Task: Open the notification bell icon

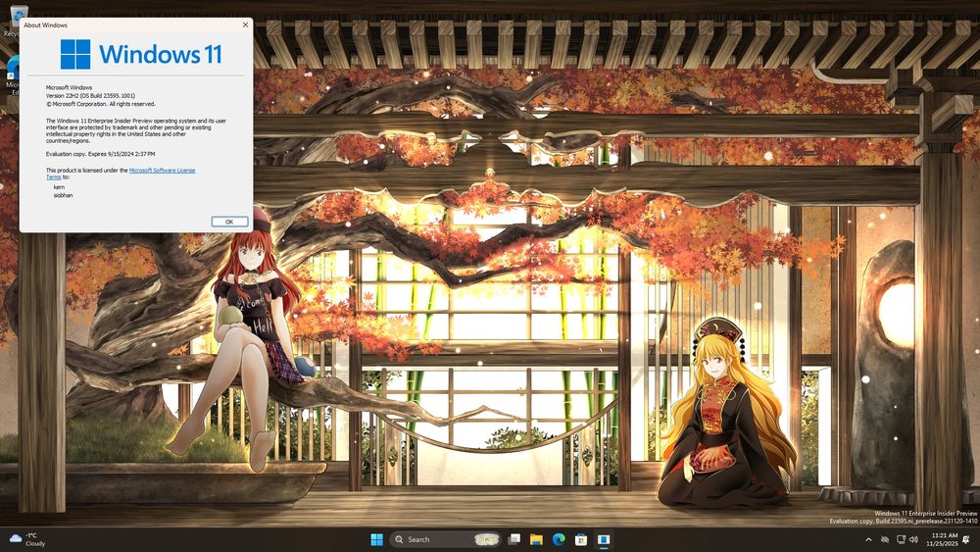Action: click(967, 539)
